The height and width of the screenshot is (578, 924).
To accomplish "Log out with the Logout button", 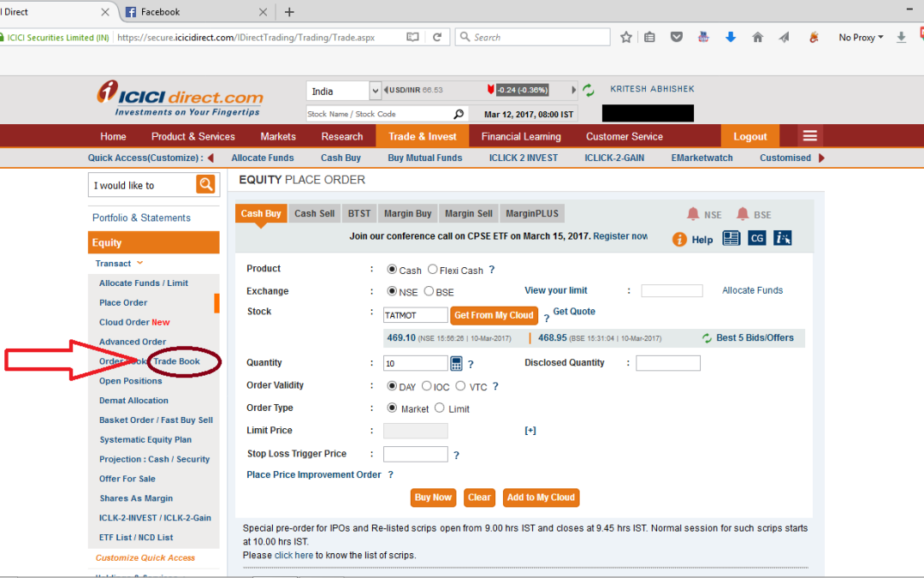I will pos(750,136).
